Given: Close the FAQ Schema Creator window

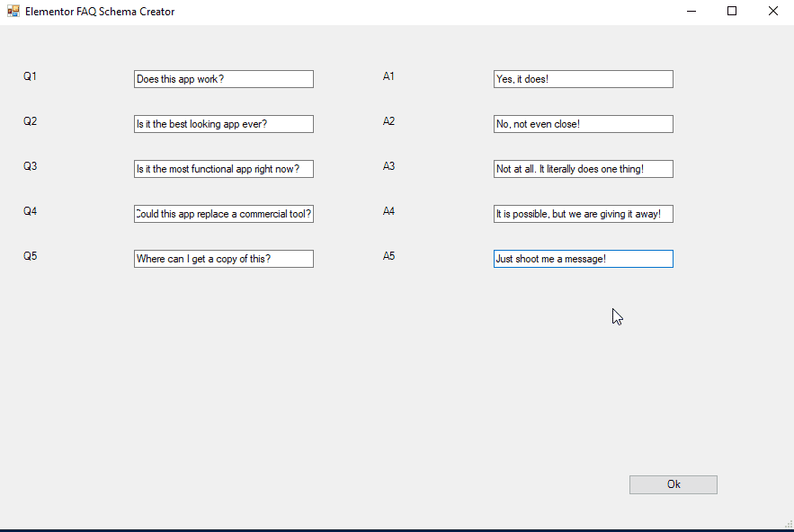Looking at the screenshot, I should tap(772, 12).
